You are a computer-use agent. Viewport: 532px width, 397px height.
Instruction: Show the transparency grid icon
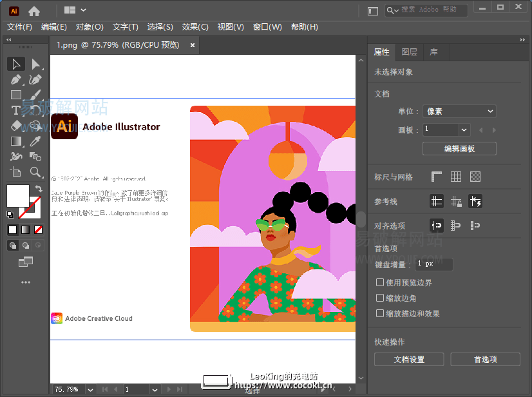tap(475, 177)
